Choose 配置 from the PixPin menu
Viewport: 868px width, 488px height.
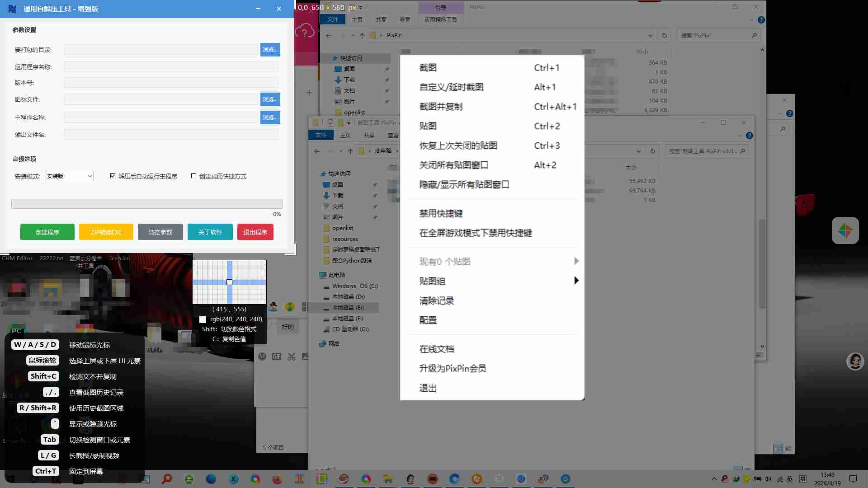point(428,320)
